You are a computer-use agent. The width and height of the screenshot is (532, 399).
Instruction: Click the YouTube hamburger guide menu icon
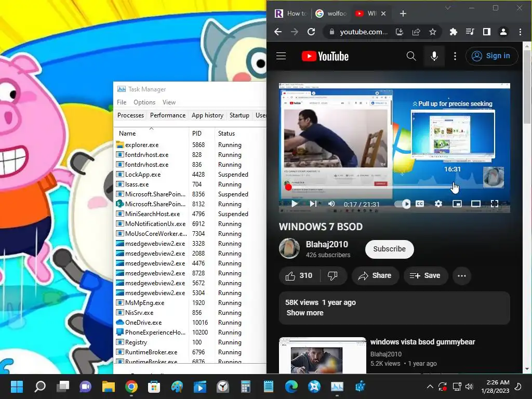281,56
